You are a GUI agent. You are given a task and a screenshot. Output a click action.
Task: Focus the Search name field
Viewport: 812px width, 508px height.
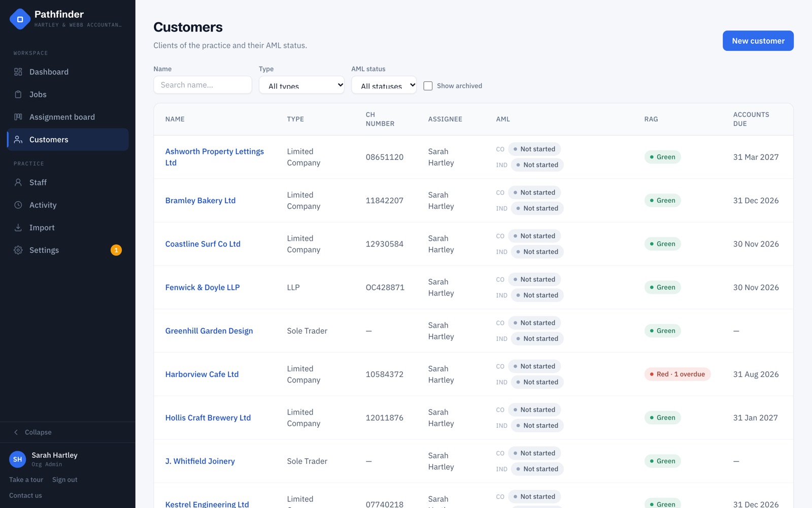point(202,85)
